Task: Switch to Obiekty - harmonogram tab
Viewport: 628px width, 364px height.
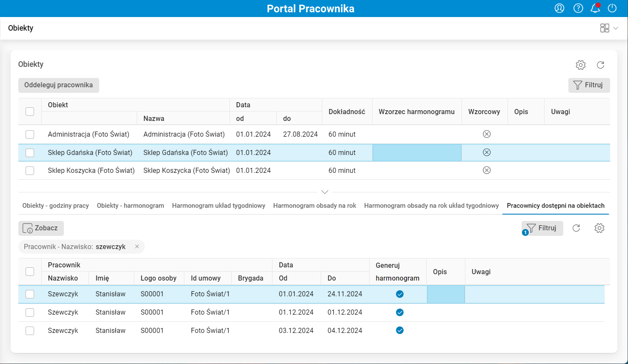Action: (130, 206)
